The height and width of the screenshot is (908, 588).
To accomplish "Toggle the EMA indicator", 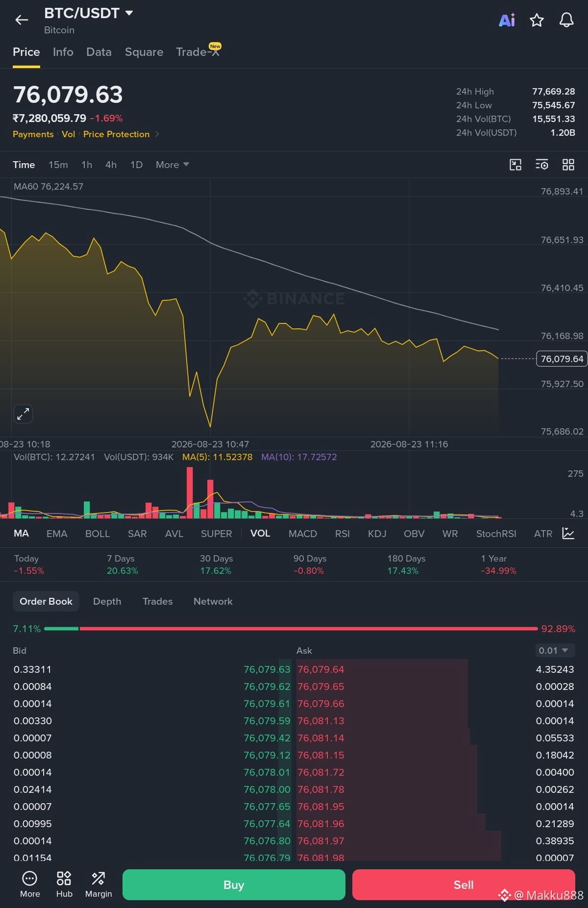I will [x=57, y=533].
